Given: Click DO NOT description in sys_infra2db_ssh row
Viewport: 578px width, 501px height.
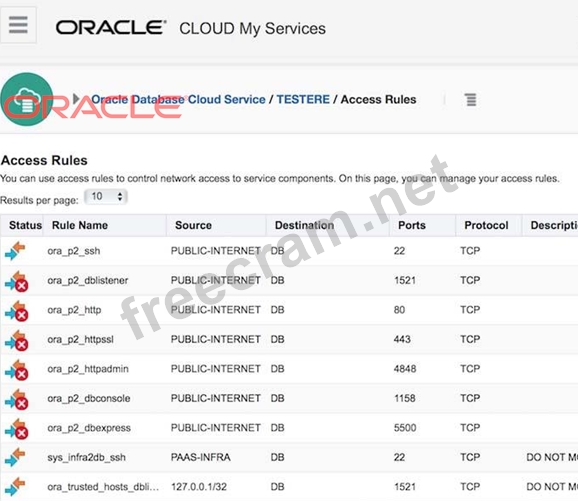Looking at the screenshot, I should coord(552,457).
